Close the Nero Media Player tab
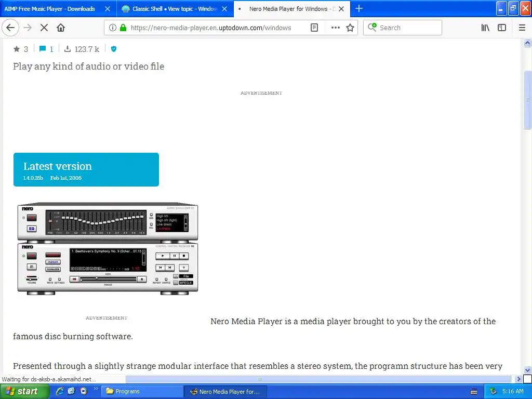Image resolution: width=532 pixels, height=399 pixels. (341, 9)
